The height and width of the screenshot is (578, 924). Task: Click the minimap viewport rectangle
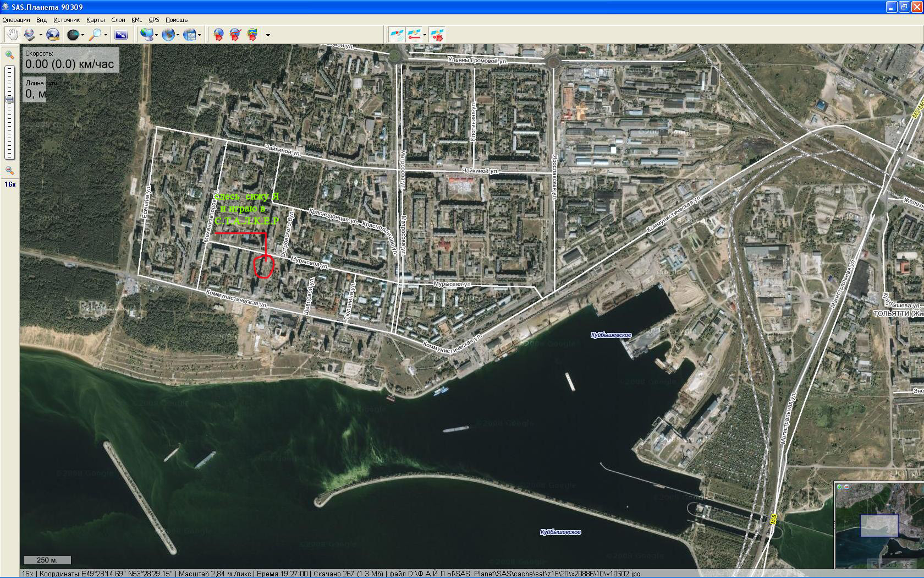pos(879,525)
